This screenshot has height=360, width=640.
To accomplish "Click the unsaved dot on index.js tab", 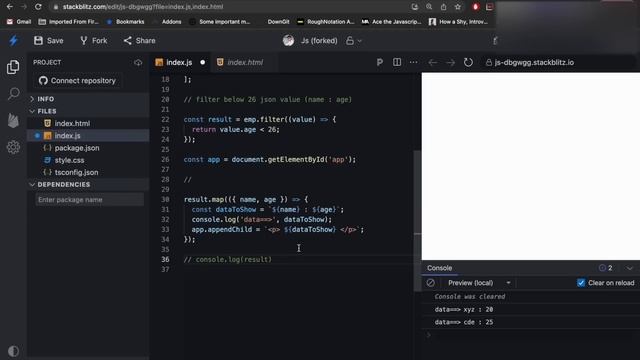I will (x=202, y=62).
